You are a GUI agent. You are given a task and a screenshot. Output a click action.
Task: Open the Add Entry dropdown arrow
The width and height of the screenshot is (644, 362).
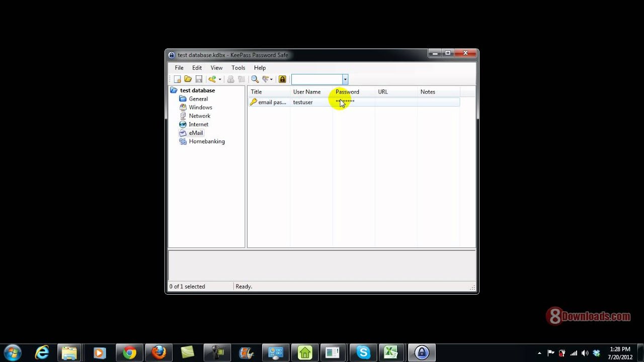(219, 79)
